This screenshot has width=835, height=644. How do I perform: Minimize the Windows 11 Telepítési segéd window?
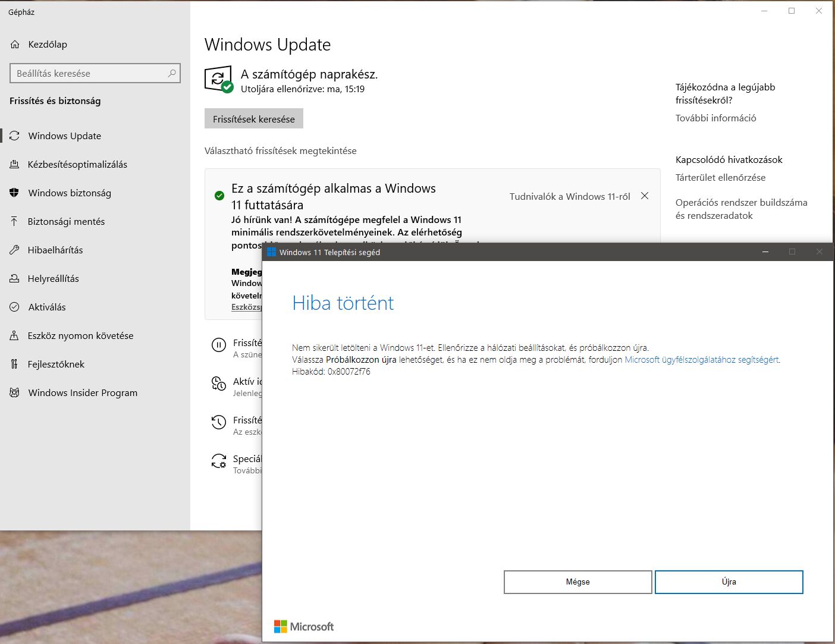(x=766, y=252)
